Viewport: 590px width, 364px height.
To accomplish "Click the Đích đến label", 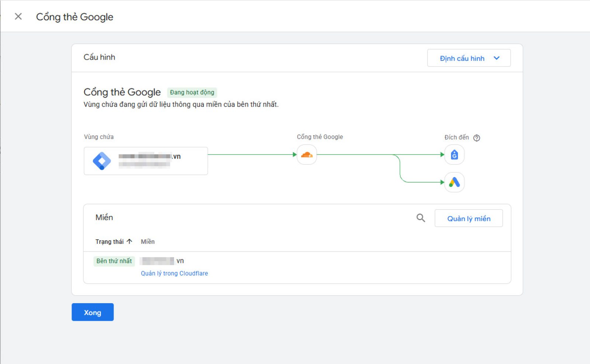I will point(457,137).
